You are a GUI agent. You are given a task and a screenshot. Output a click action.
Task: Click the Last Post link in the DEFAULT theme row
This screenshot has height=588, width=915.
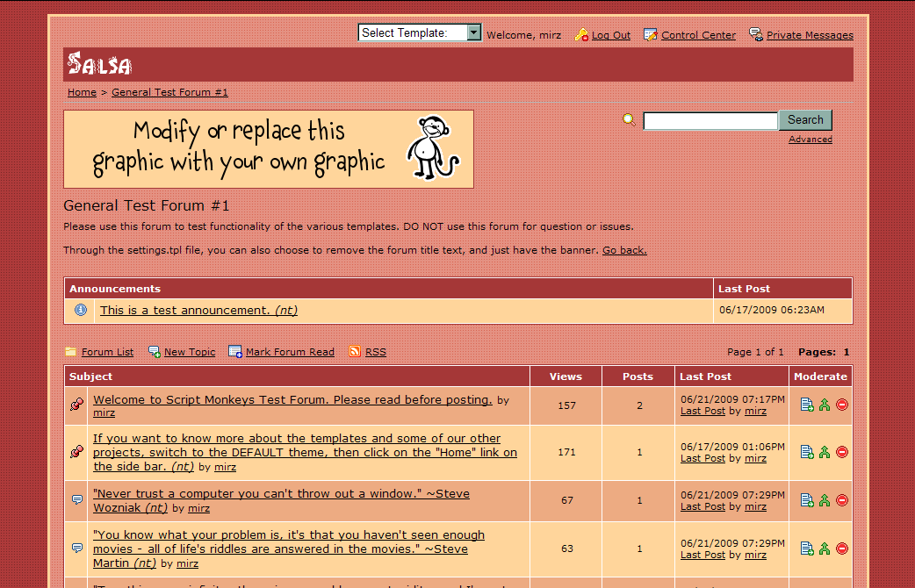coord(702,458)
